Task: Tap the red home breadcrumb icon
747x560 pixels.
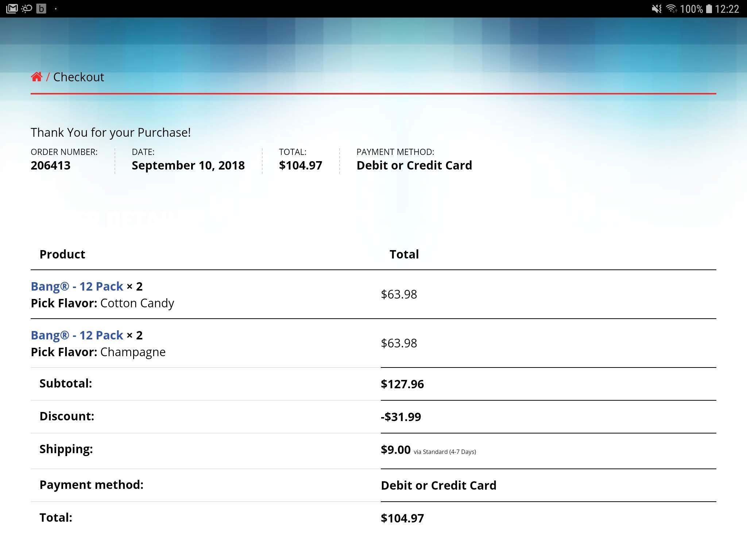Action: (36, 77)
